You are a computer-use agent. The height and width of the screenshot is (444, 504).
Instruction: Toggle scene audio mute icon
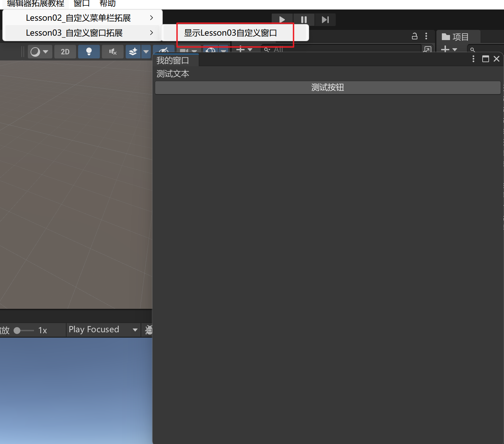(112, 52)
